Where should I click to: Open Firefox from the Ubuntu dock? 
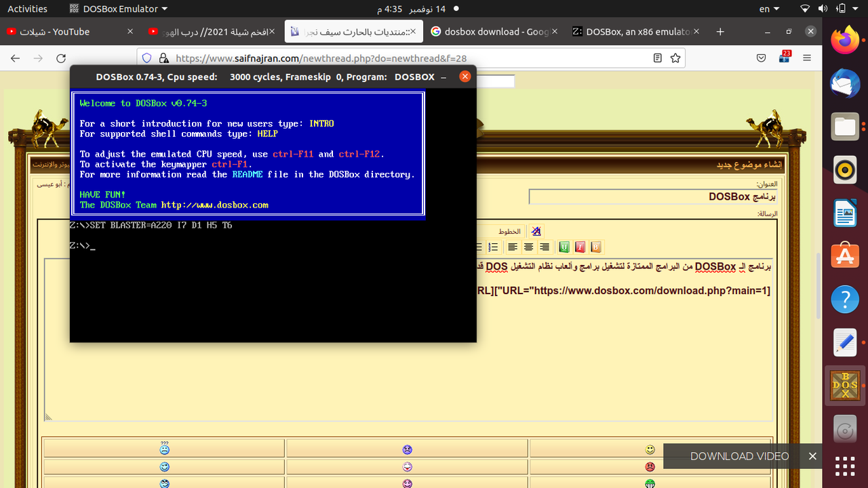[845, 41]
